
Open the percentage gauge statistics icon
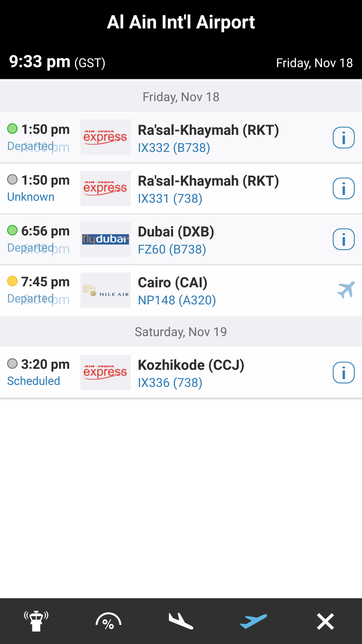[108, 621]
